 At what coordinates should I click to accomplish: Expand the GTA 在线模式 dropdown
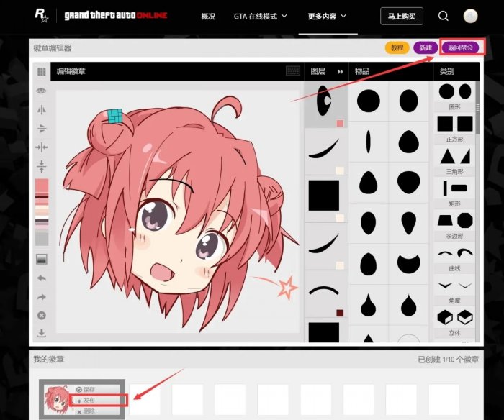coord(261,16)
